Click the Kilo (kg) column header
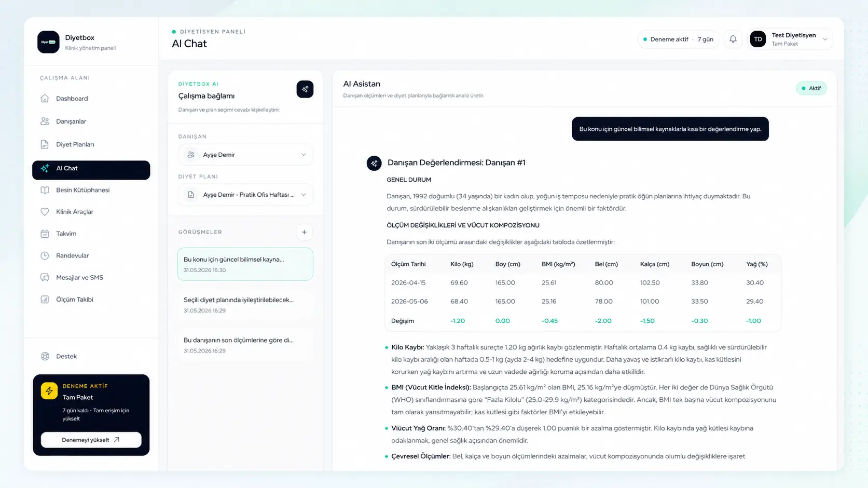Viewport: 868px width, 488px height. click(x=462, y=264)
